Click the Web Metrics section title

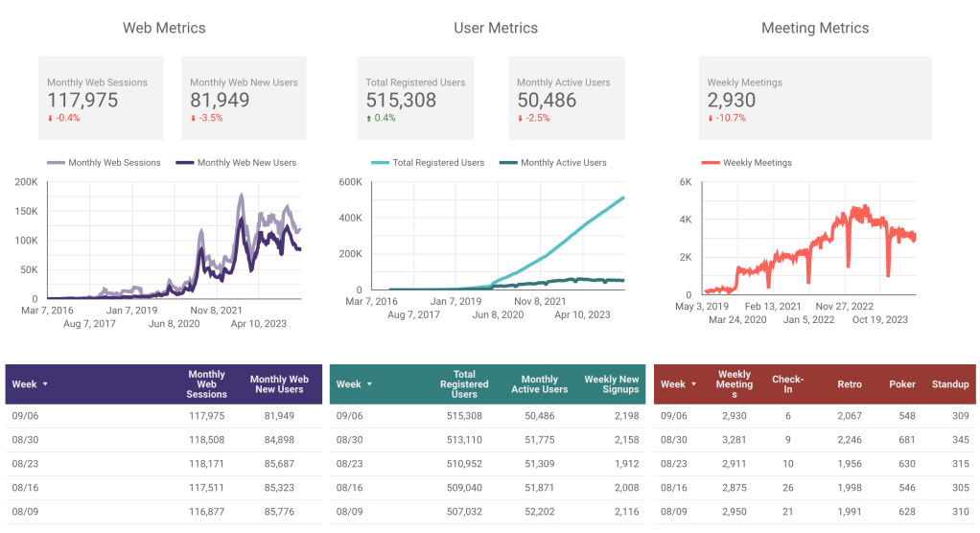(164, 28)
